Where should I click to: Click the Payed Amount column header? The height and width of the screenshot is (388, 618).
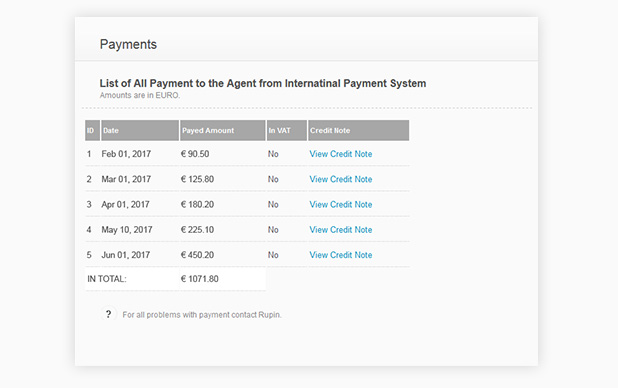click(223, 131)
